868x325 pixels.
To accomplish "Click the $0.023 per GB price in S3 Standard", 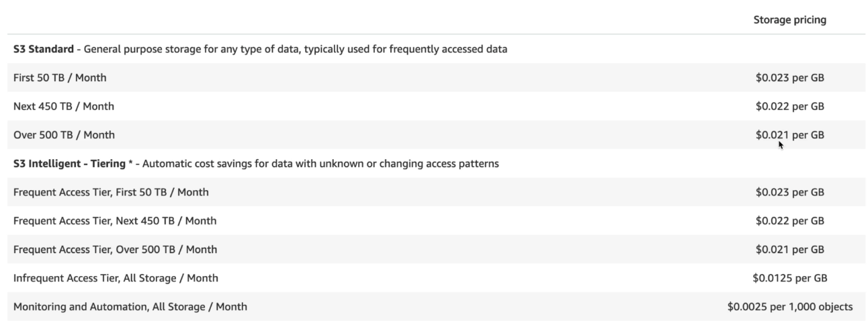I will tap(789, 78).
